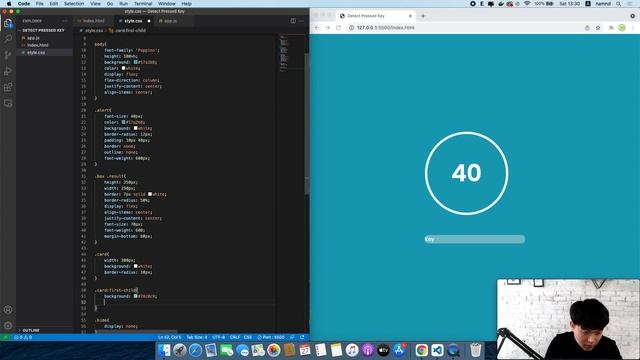The width and height of the screenshot is (640, 360).
Task: Open Finder from the Dock
Action: coord(164,350)
